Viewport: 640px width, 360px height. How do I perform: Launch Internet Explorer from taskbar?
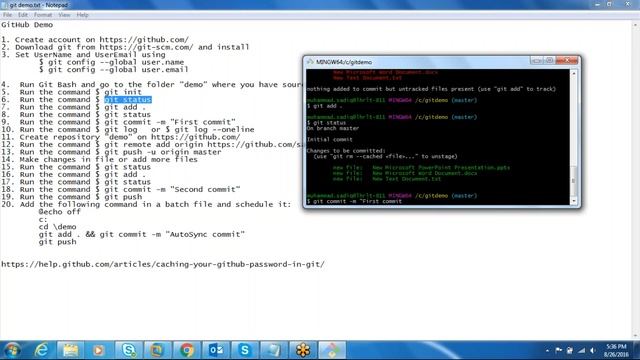click(41, 350)
